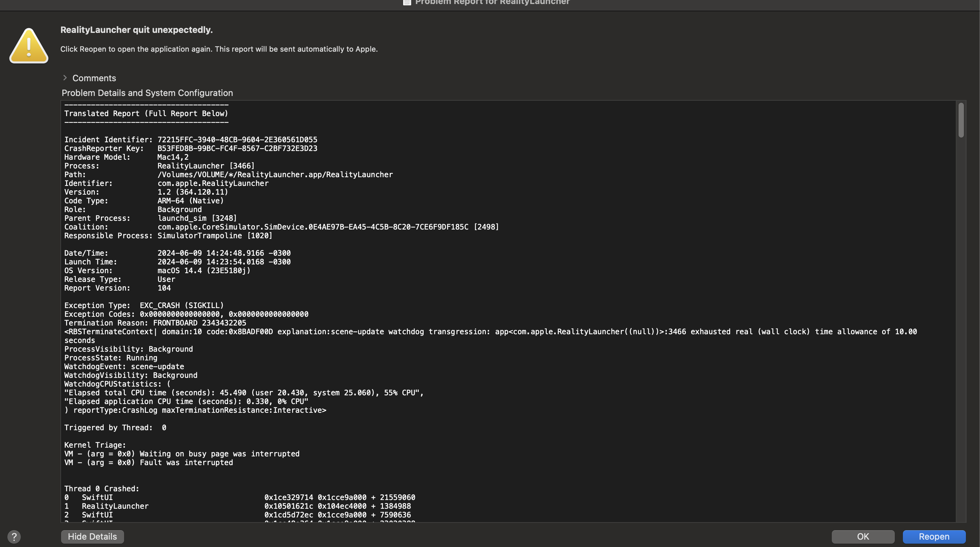This screenshot has width=980, height=547.
Task: Click the Hardware Model Mac14,2 line
Action: 126,157
